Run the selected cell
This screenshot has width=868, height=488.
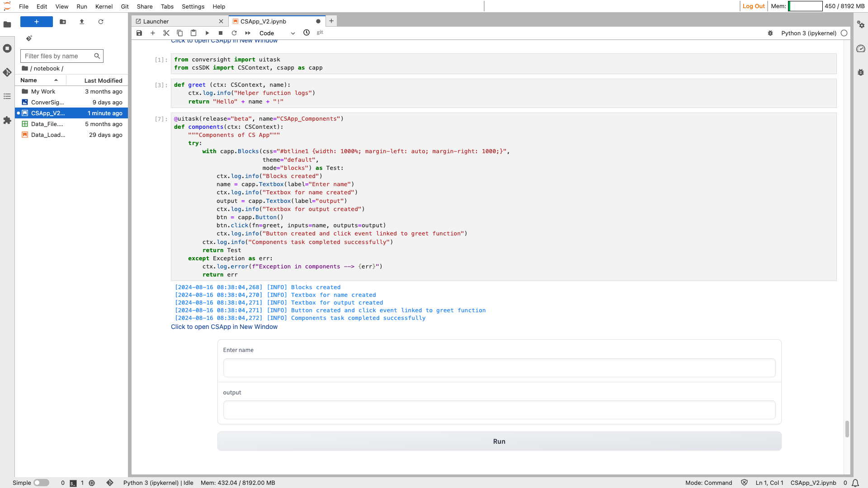[207, 33]
